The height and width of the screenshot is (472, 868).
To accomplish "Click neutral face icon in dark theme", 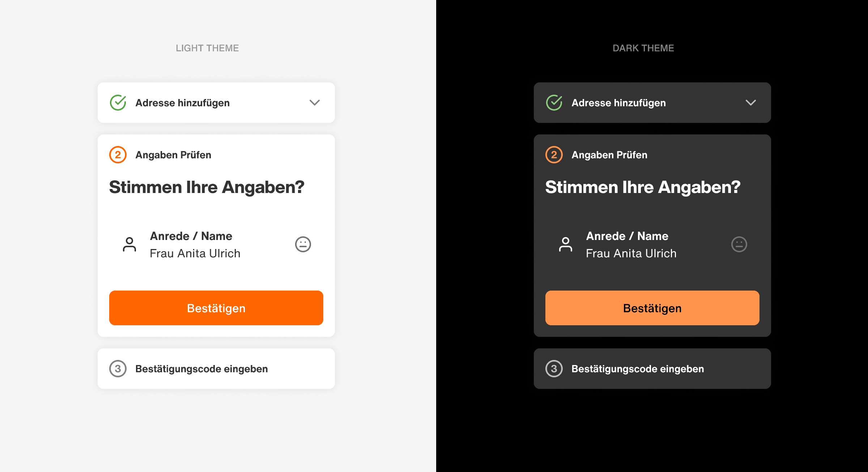I will [739, 244].
